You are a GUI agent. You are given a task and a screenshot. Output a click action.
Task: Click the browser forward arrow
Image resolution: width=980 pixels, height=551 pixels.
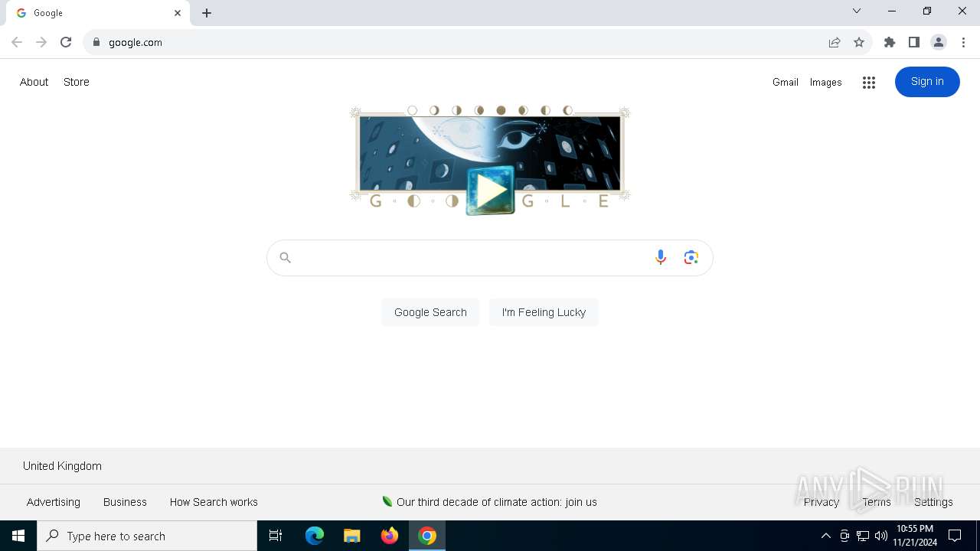[x=41, y=42]
